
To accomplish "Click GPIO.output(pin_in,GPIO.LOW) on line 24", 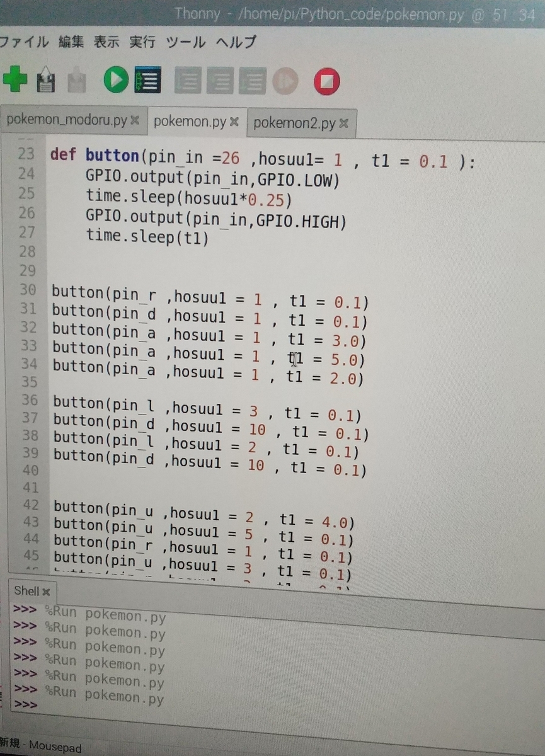I will (213, 180).
